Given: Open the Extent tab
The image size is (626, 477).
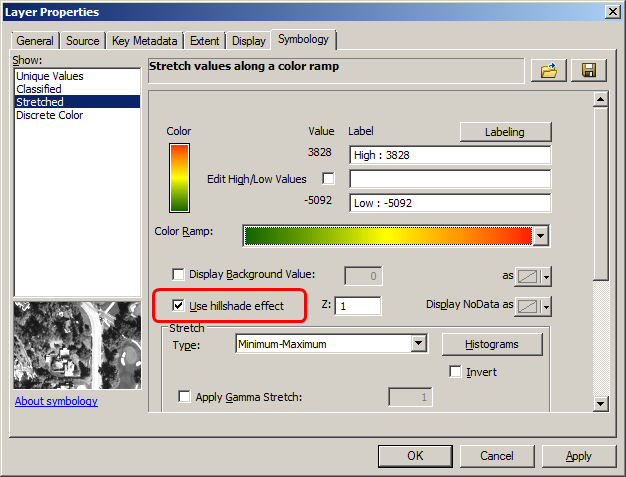Looking at the screenshot, I should 204,41.
